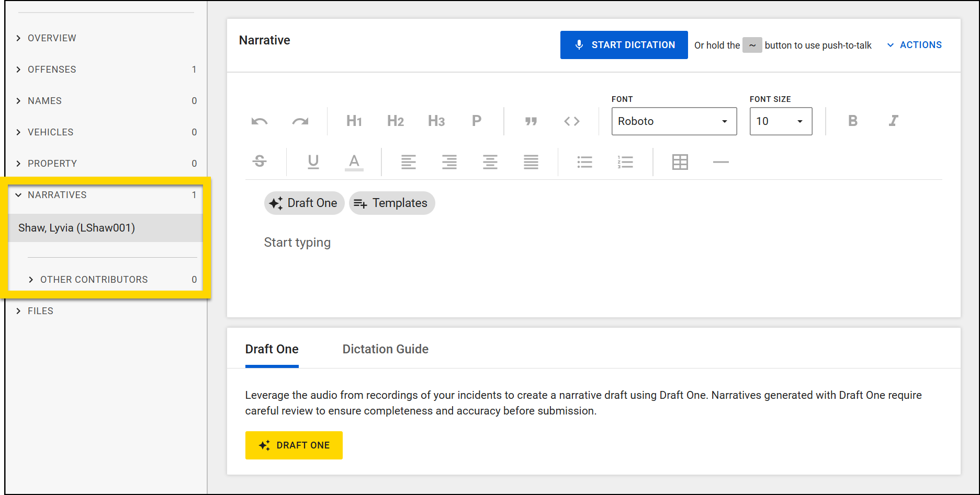Expand the OTHER CONTRIBUTORS section
This screenshot has width=980, height=495.
coord(94,279)
